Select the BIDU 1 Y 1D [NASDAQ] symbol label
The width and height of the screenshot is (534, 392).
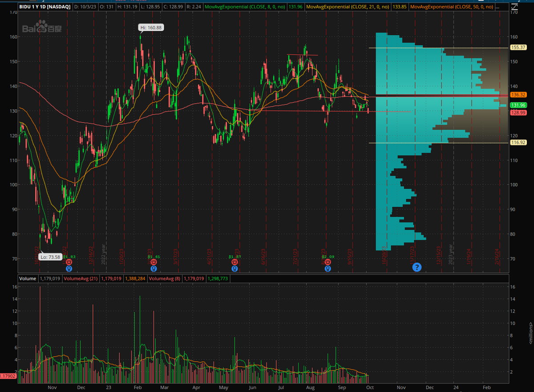pyautogui.click(x=45, y=7)
